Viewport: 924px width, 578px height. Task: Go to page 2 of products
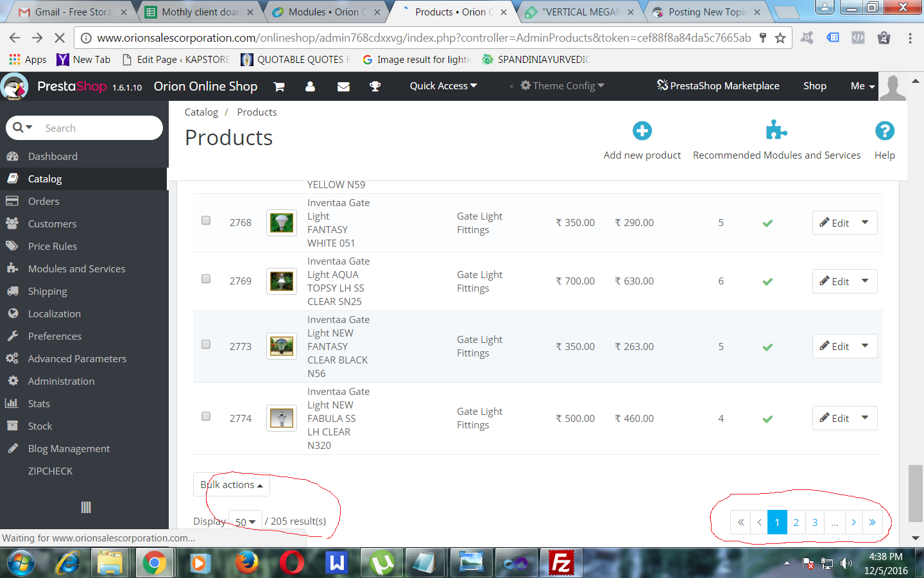(x=796, y=522)
